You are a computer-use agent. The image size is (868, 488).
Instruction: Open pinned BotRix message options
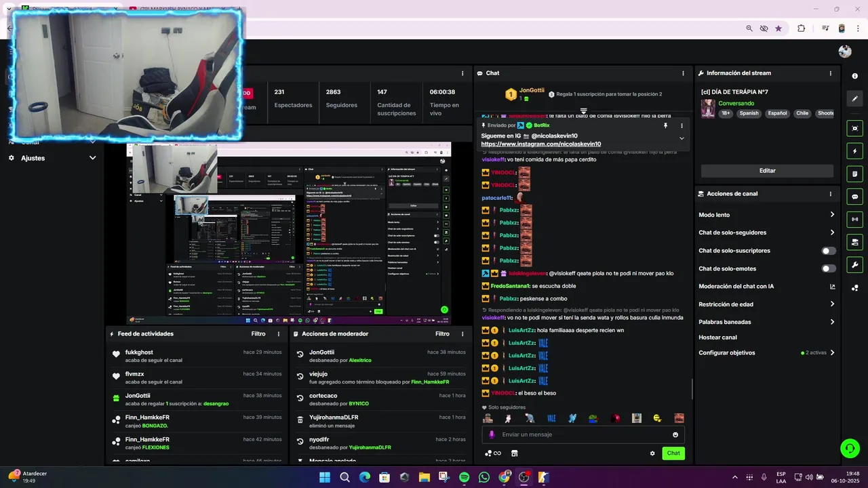pyautogui.click(x=682, y=125)
